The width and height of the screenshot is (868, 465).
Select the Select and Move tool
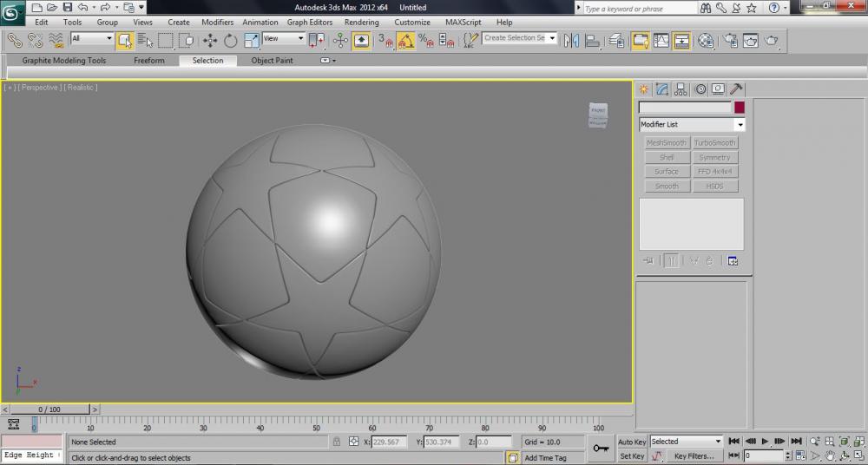pos(210,40)
